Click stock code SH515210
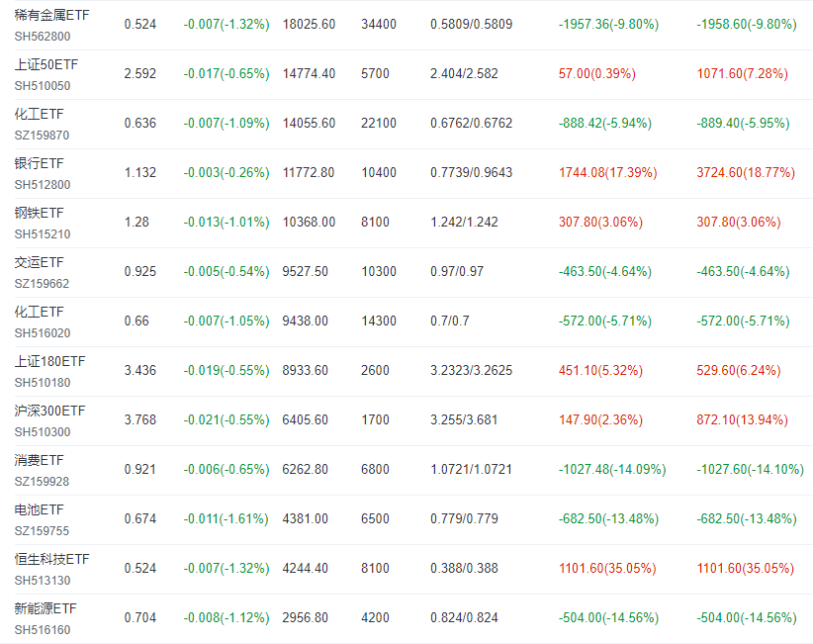This screenshot has height=644, width=813. 43,234
